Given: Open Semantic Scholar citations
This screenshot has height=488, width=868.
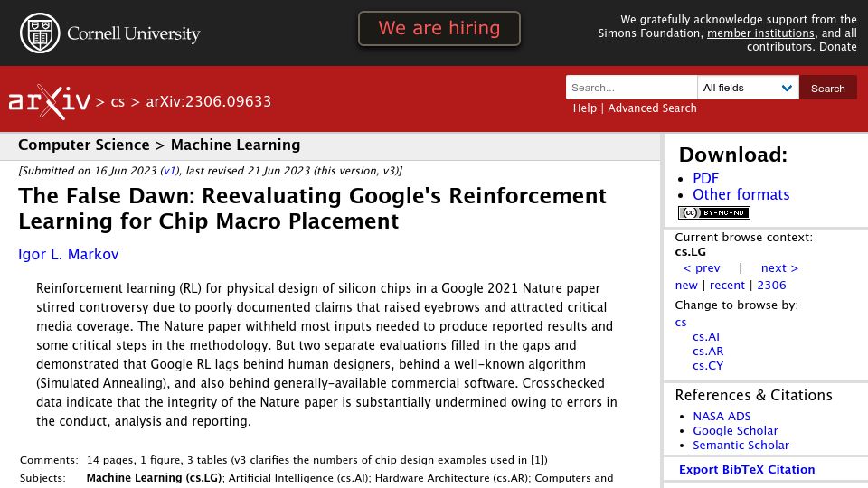Looking at the screenshot, I should [x=741, y=445].
